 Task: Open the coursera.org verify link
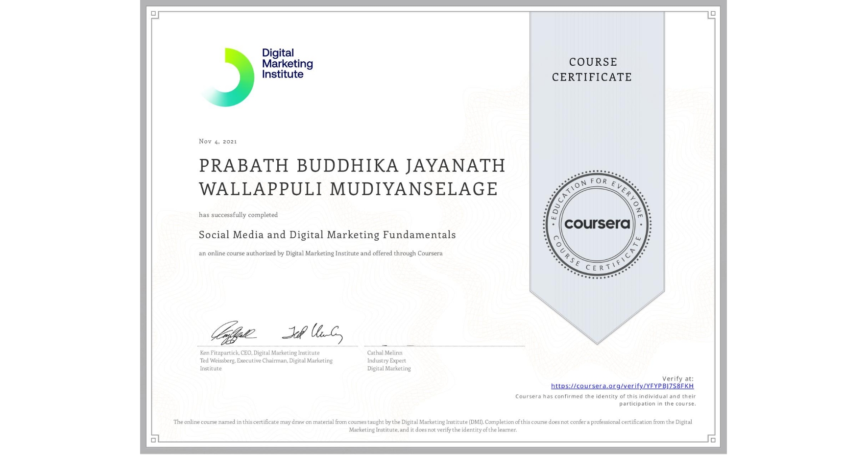pyautogui.click(x=622, y=386)
